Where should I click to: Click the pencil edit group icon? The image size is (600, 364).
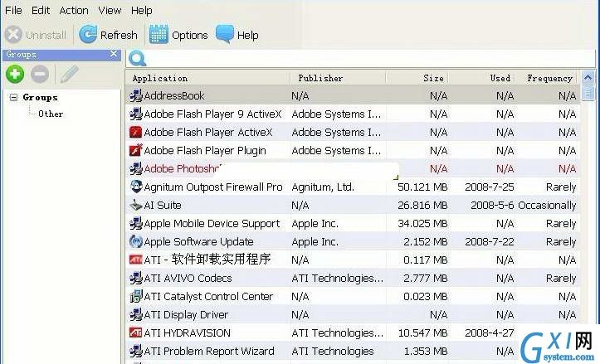(69, 74)
